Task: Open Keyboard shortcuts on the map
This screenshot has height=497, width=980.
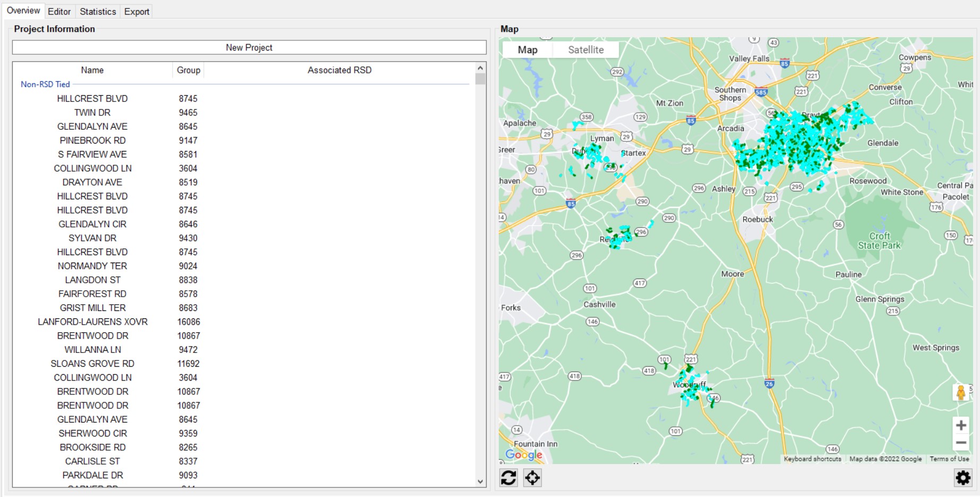Action: pos(812,459)
